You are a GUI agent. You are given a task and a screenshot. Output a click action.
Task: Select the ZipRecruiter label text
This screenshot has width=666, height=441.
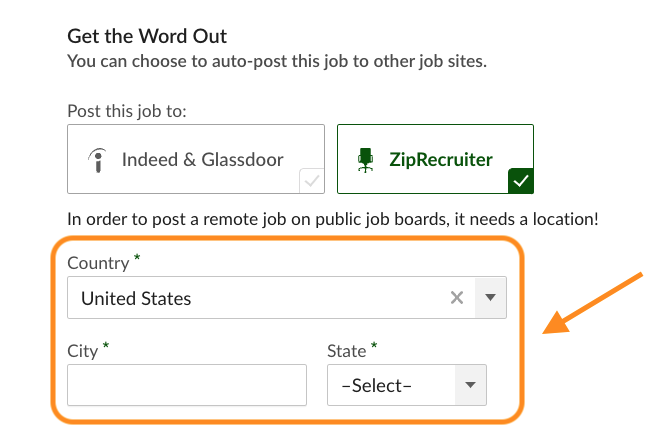441,160
